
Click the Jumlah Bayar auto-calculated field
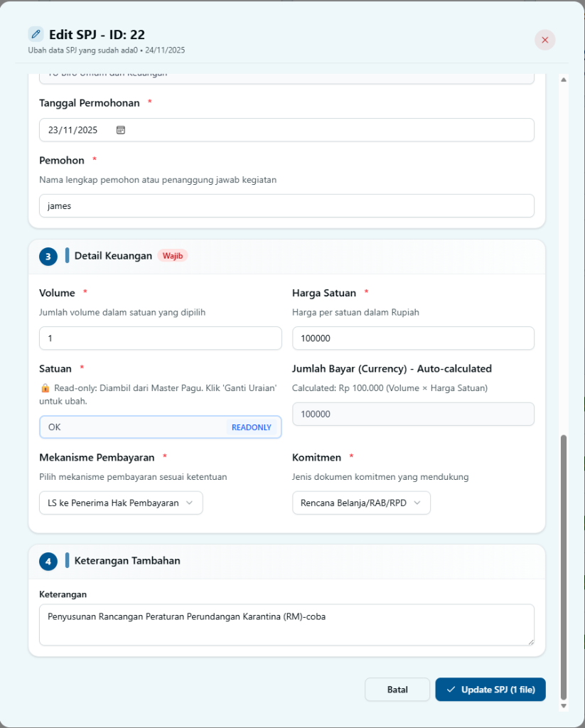[413, 414]
